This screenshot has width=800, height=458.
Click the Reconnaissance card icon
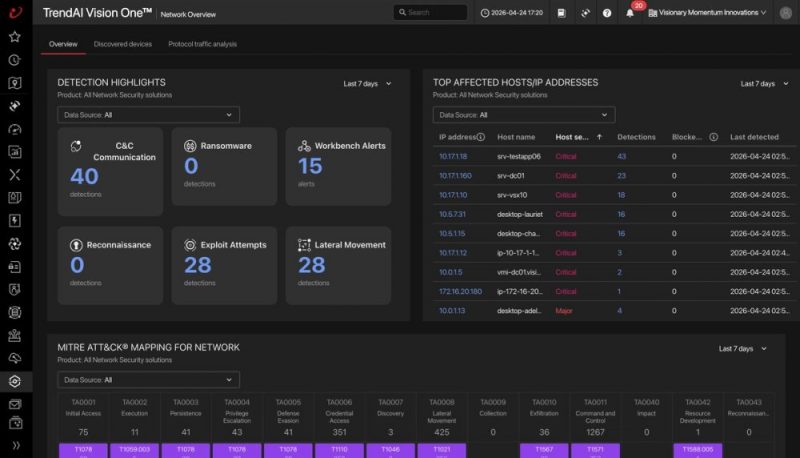coord(76,245)
